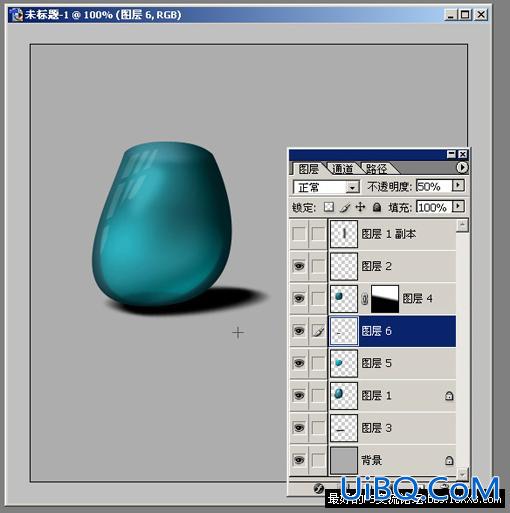Switch to the 通道 tab
This screenshot has height=513, width=510.
342,169
